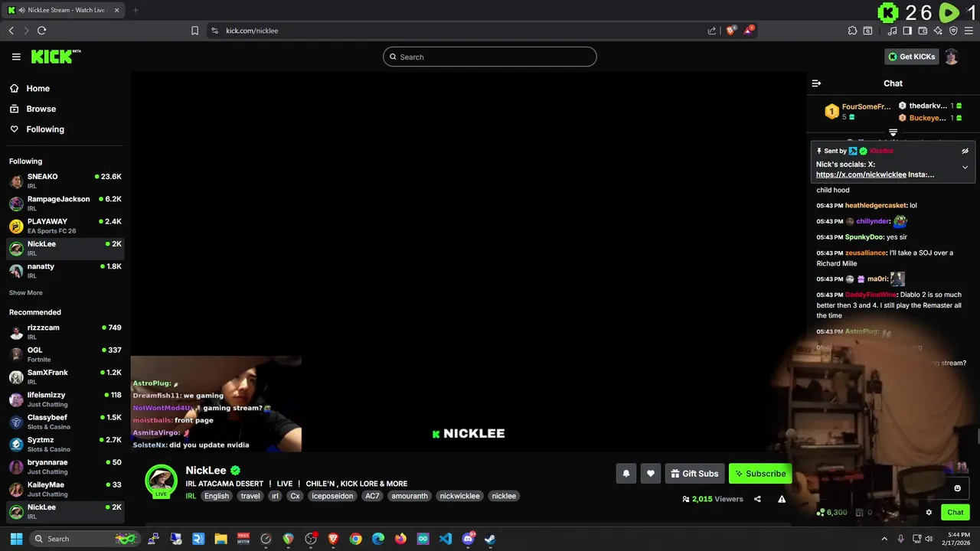The image size is (980, 551).
Task: Open the x.com/nickwicklee link
Action: 861,174
